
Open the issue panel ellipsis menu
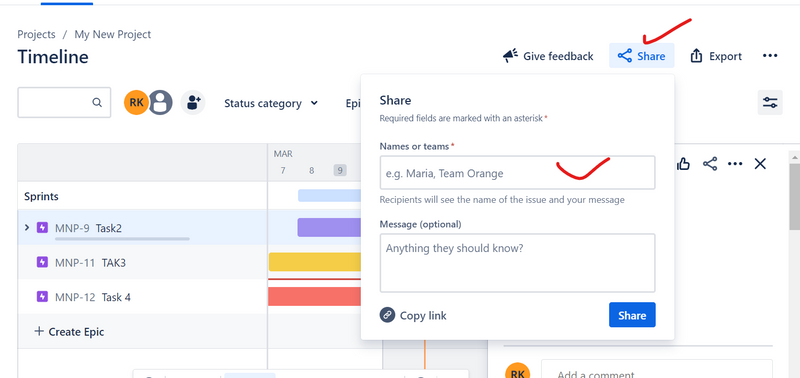click(x=735, y=164)
